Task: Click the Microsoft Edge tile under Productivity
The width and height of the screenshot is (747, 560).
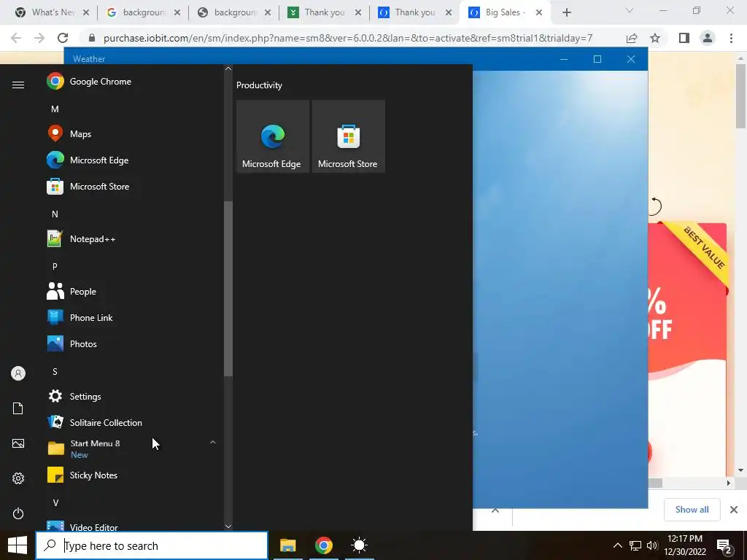Action: [273, 136]
